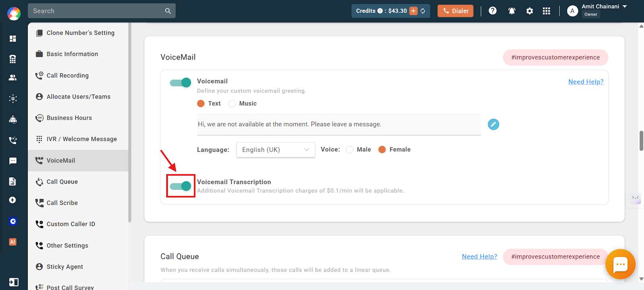Go to Call Recording section

coord(78,75)
